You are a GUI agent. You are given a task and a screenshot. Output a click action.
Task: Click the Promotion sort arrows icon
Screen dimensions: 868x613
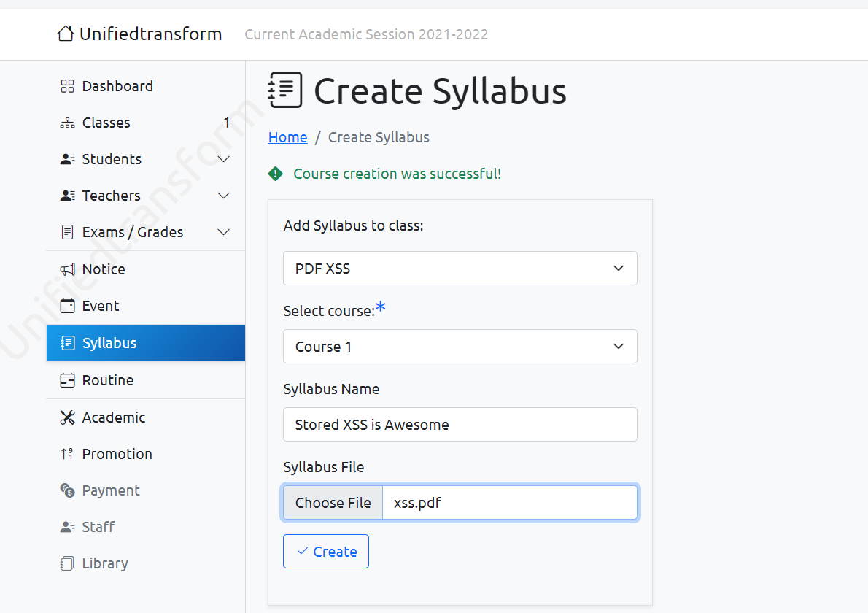click(67, 454)
